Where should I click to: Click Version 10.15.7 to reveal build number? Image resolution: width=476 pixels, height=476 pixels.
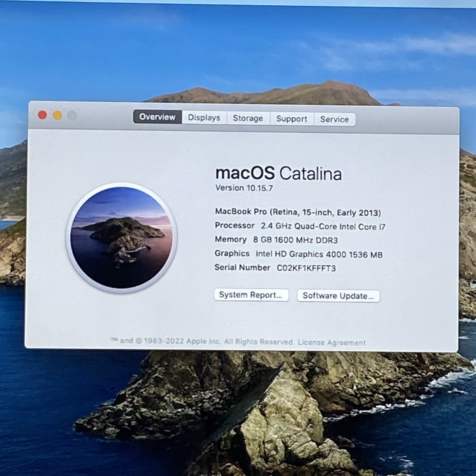(x=244, y=188)
